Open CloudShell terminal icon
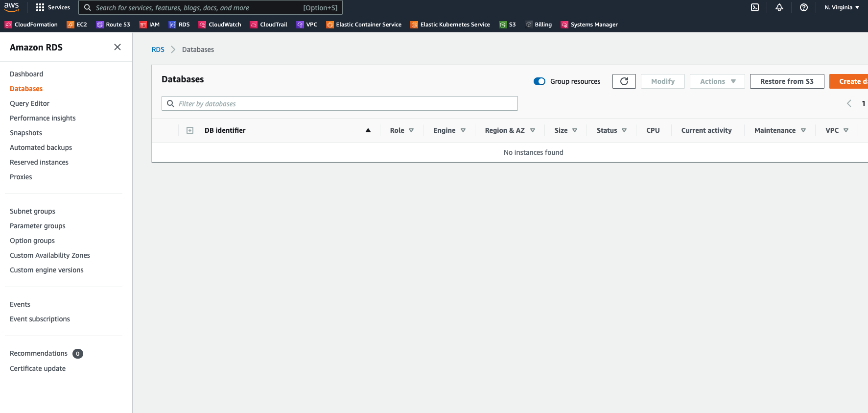 (x=755, y=7)
